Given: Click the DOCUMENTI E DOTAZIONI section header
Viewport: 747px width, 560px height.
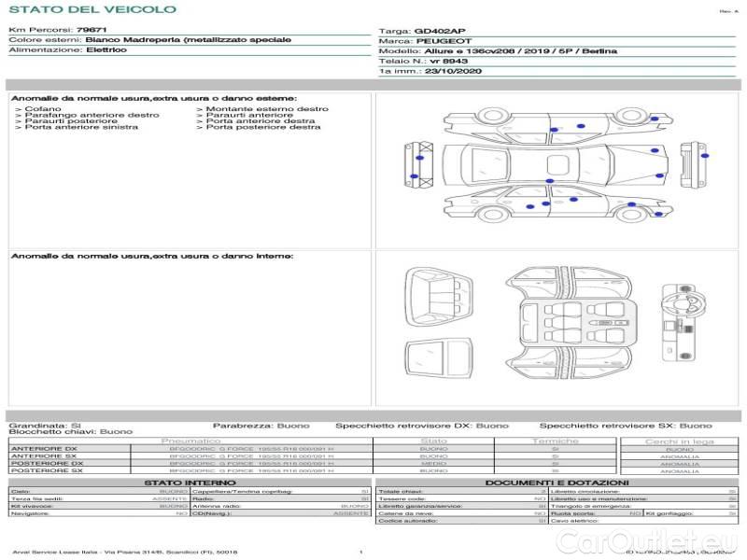Looking at the screenshot, I should (x=557, y=483).
